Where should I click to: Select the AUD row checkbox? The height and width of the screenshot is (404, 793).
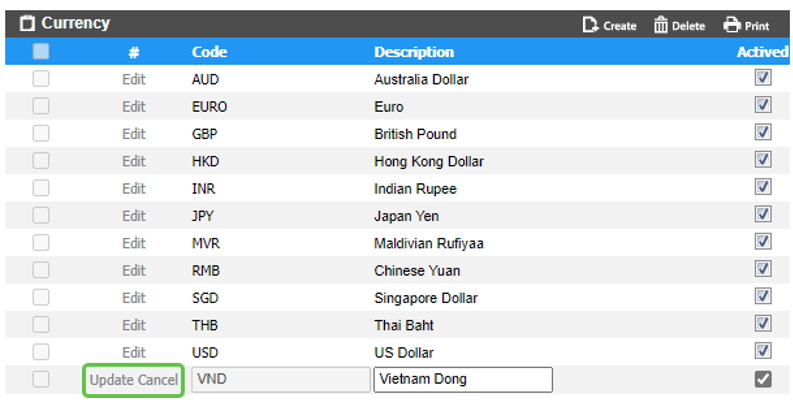(x=41, y=79)
